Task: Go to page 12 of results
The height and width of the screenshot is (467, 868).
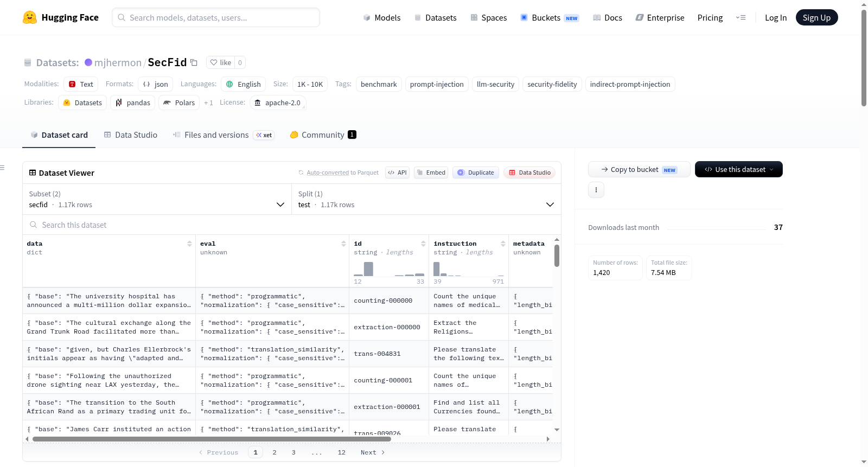Action: [341, 452]
